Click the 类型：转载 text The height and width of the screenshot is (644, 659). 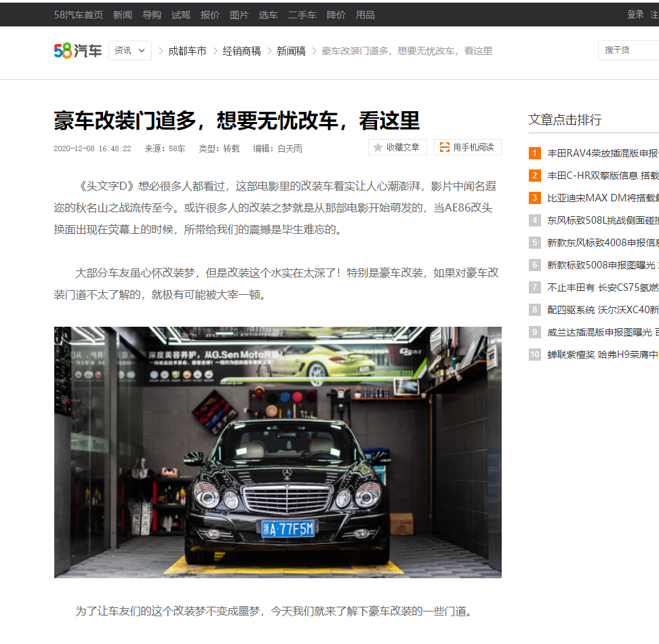pyautogui.click(x=219, y=148)
